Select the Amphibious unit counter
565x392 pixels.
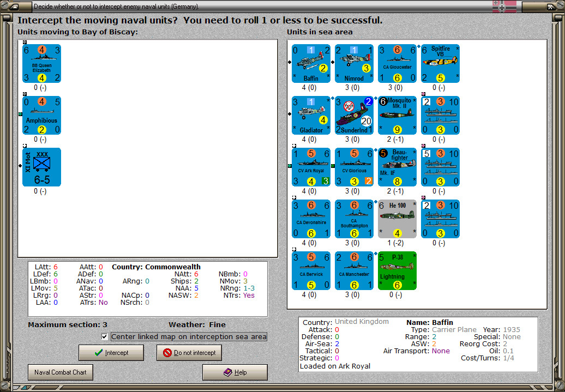click(42, 115)
